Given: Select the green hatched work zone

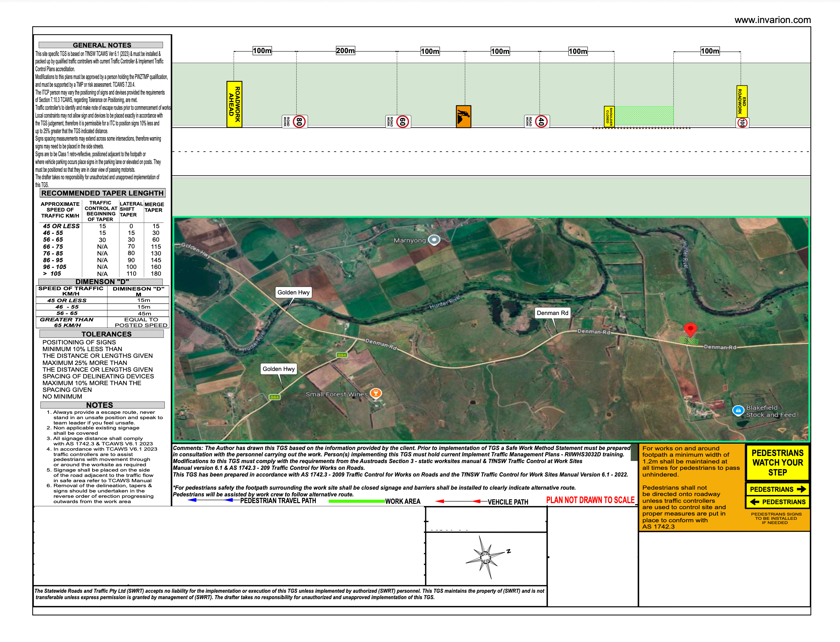Looking at the screenshot, I should pyautogui.click(x=644, y=116).
